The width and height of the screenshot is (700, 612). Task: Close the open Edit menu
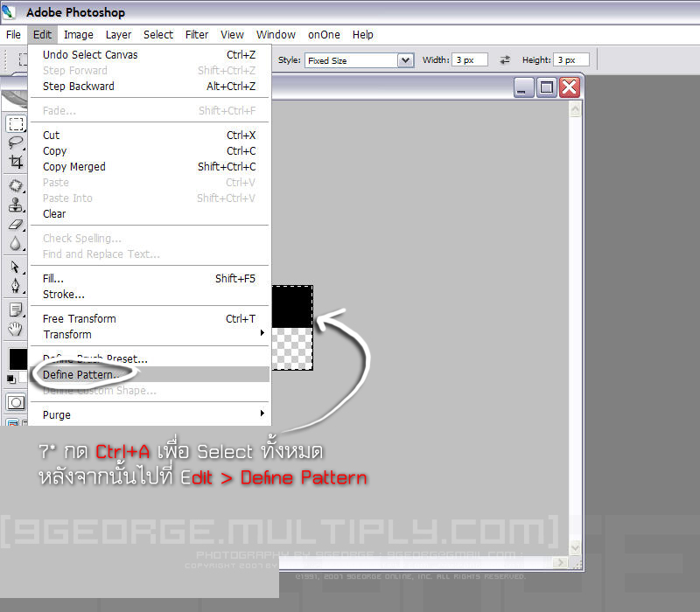(x=42, y=35)
